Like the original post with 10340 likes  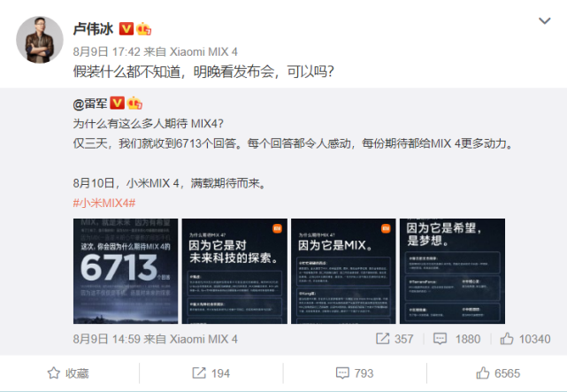(x=525, y=339)
